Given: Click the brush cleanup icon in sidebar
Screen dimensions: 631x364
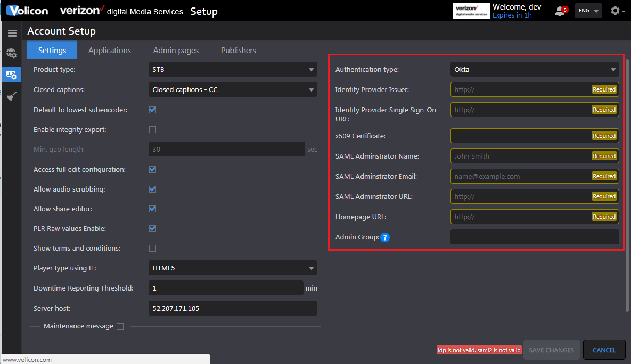Looking at the screenshot, I should coord(12,95).
